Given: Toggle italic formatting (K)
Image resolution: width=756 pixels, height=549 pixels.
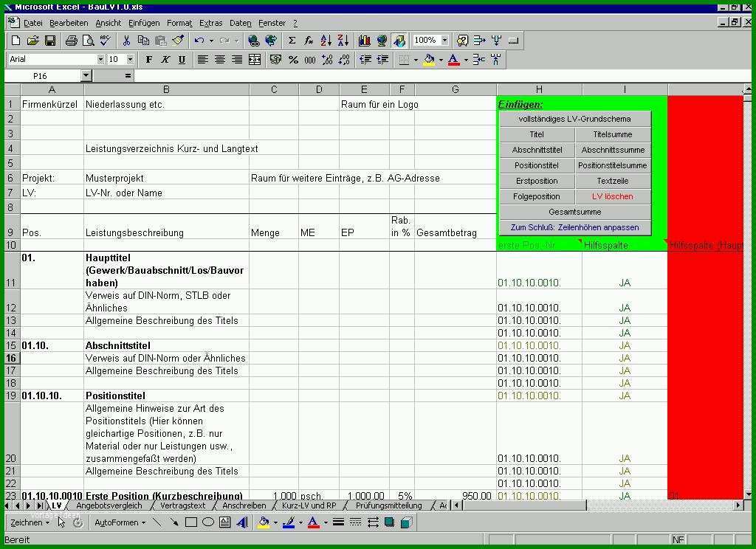Looking at the screenshot, I should click(x=165, y=60).
